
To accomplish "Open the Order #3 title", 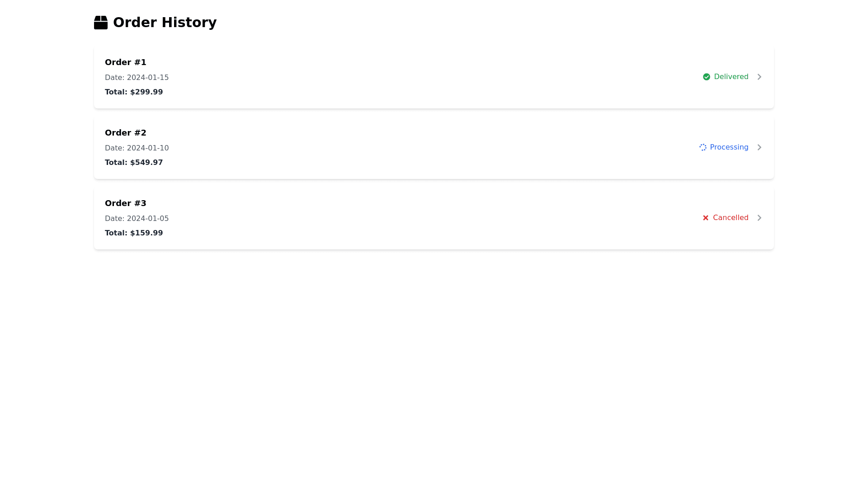I will 126,203.
